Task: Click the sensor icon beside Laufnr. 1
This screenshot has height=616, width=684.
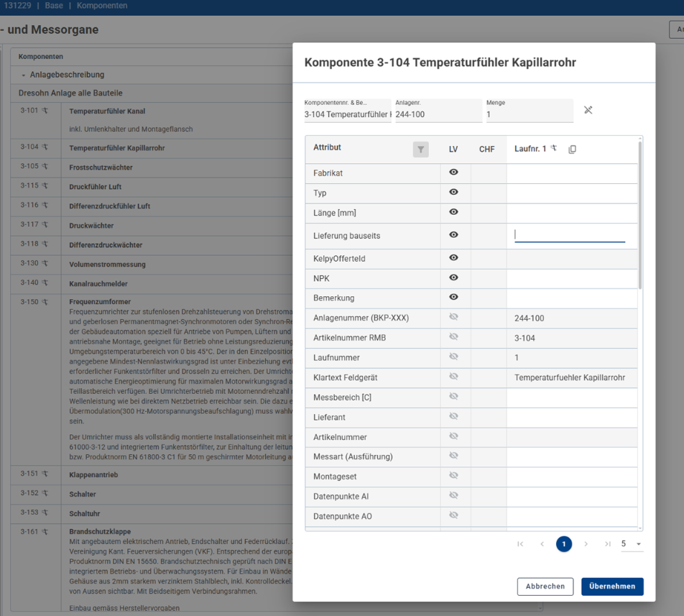Action: coord(554,149)
